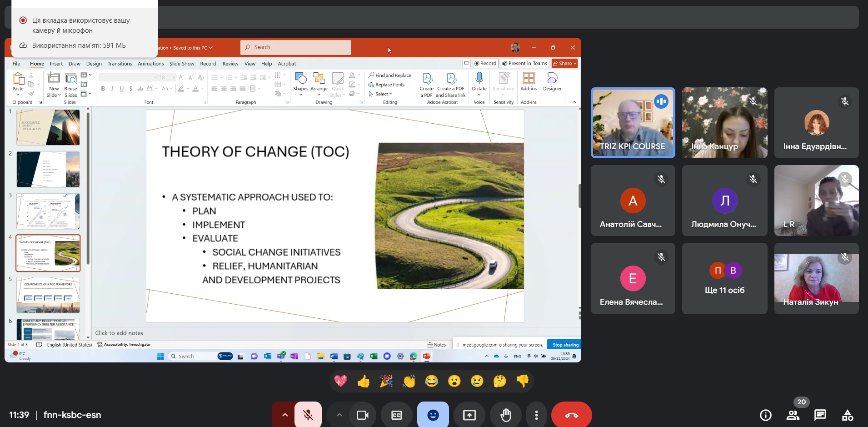Open Animations ribbon tab

[x=151, y=64]
